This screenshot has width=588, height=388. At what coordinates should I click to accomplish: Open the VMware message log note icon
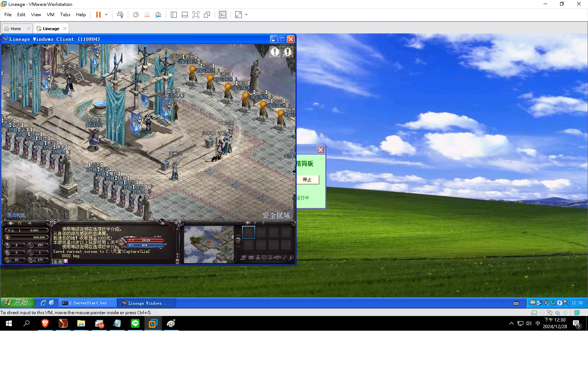[x=577, y=313]
